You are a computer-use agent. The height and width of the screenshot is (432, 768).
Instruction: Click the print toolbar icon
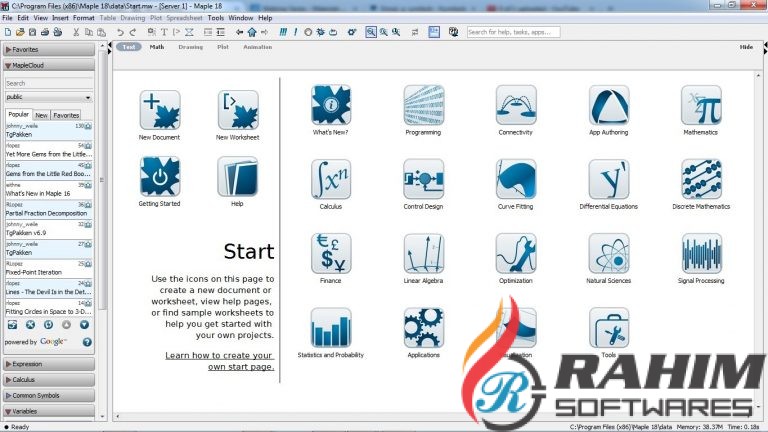(x=45, y=32)
